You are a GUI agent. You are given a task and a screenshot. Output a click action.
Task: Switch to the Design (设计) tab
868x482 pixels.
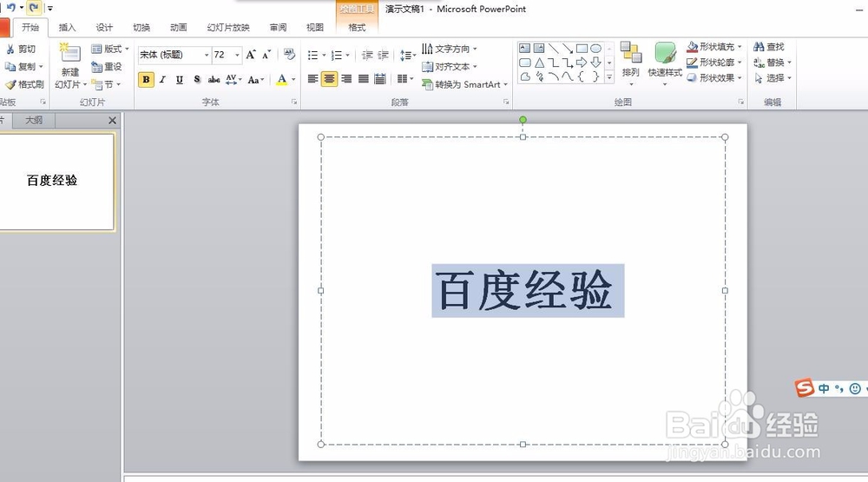(104, 27)
